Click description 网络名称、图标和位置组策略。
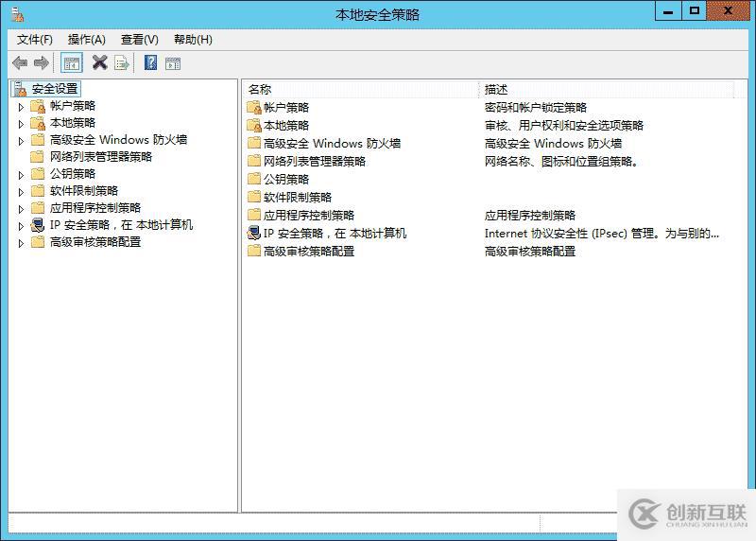 click(562, 161)
